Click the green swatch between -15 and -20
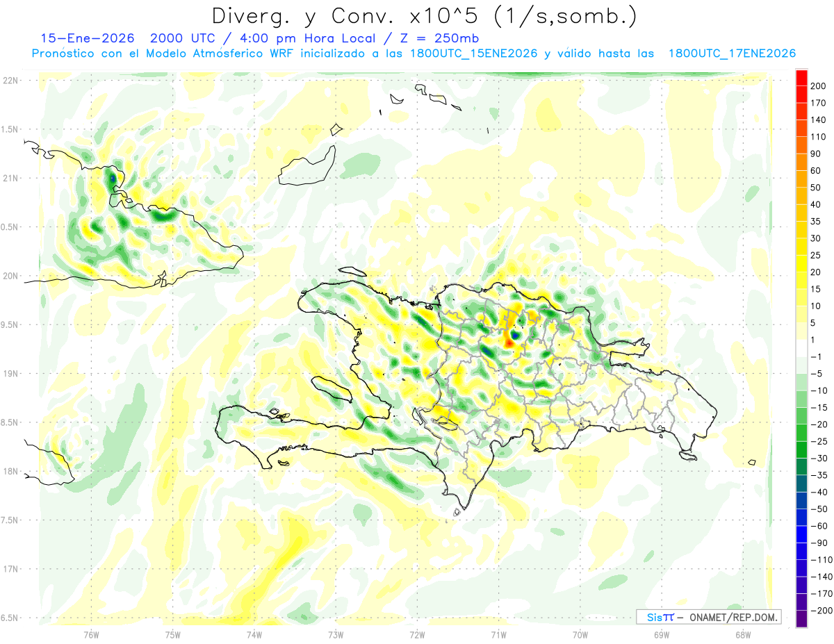Screen dimensions: 834x644 click(801, 417)
